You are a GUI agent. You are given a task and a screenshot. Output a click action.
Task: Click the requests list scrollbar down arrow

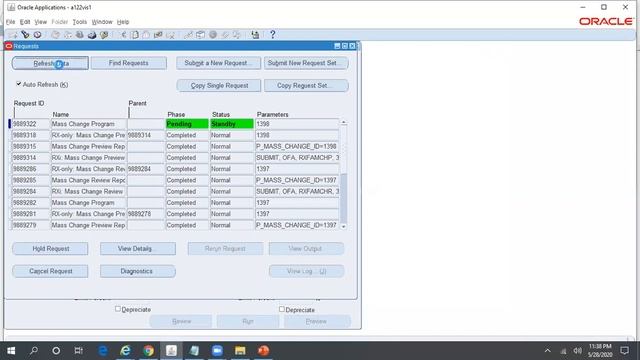(344, 227)
